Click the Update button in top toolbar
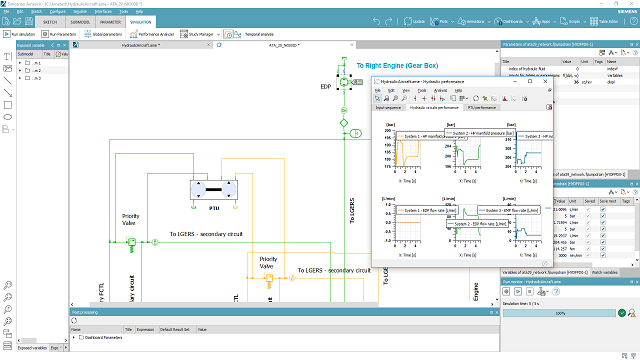The image size is (640, 360). [x=414, y=21]
